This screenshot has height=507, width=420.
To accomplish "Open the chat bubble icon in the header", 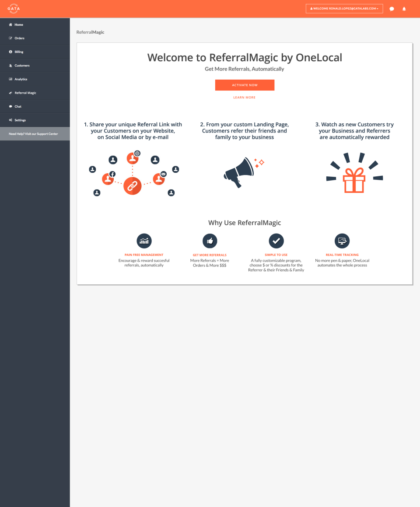I will [x=392, y=8].
